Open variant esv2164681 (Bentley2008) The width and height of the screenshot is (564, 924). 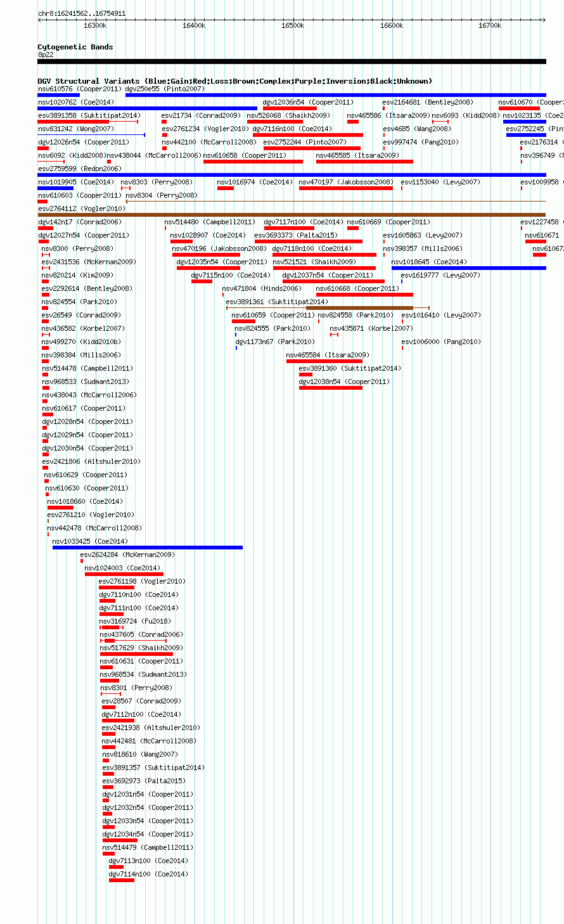(428, 102)
